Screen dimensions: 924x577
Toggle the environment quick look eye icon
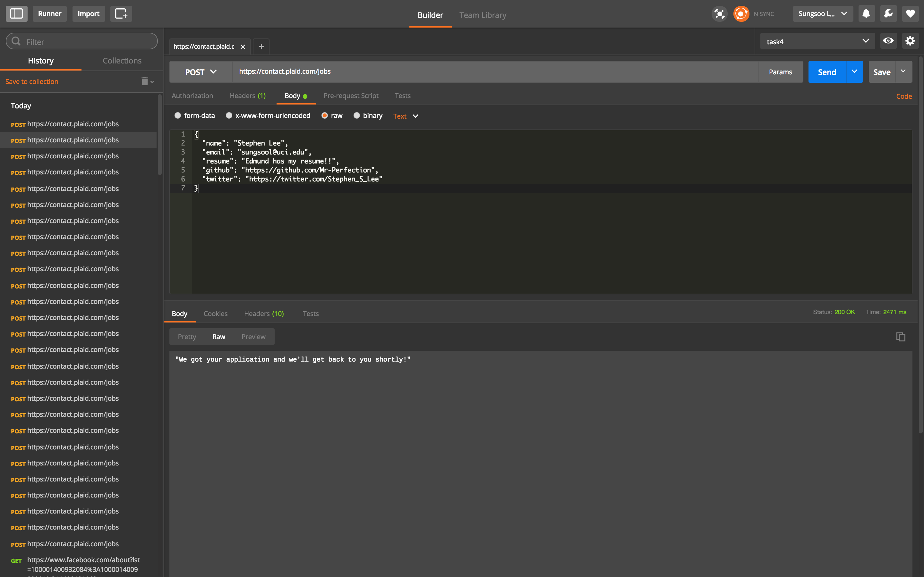[888, 41]
